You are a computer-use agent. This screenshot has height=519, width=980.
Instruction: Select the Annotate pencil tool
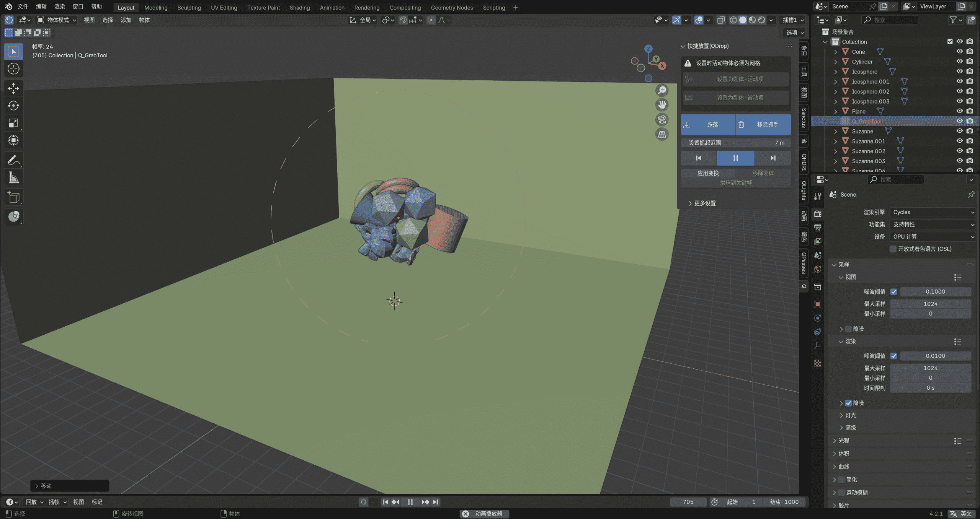pos(13,160)
